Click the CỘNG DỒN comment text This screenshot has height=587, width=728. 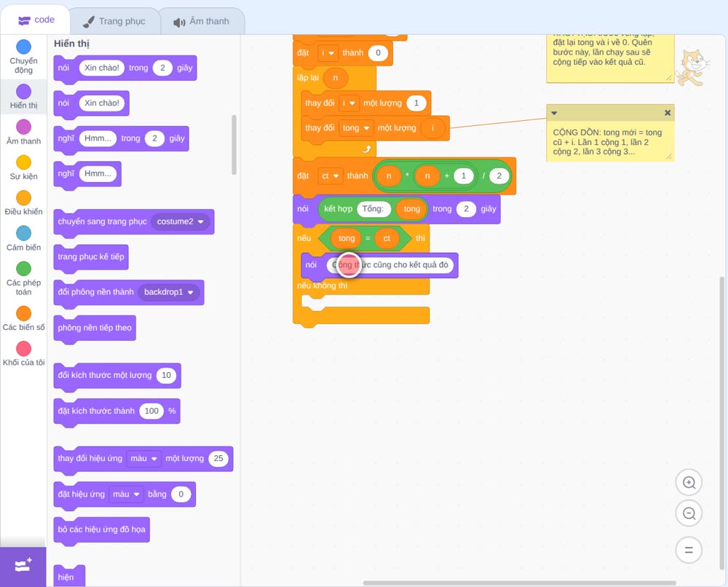[607, 142]
